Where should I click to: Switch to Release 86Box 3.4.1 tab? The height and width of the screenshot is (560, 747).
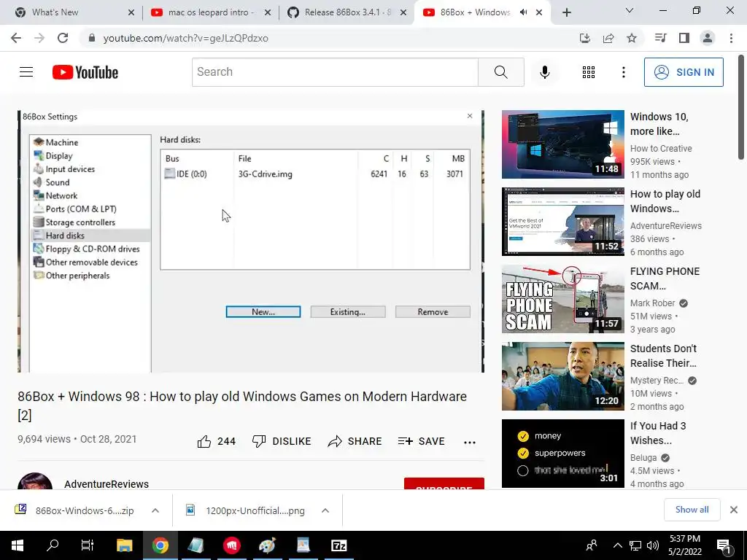(x=347, y=12)
